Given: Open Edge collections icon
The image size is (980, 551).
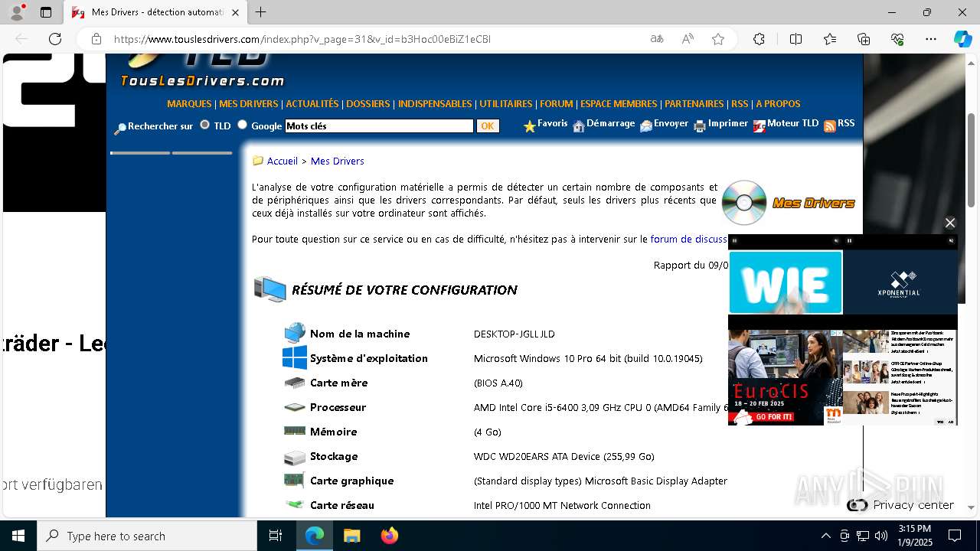Looking at the screenshot, I should click(x=864, y=39).
